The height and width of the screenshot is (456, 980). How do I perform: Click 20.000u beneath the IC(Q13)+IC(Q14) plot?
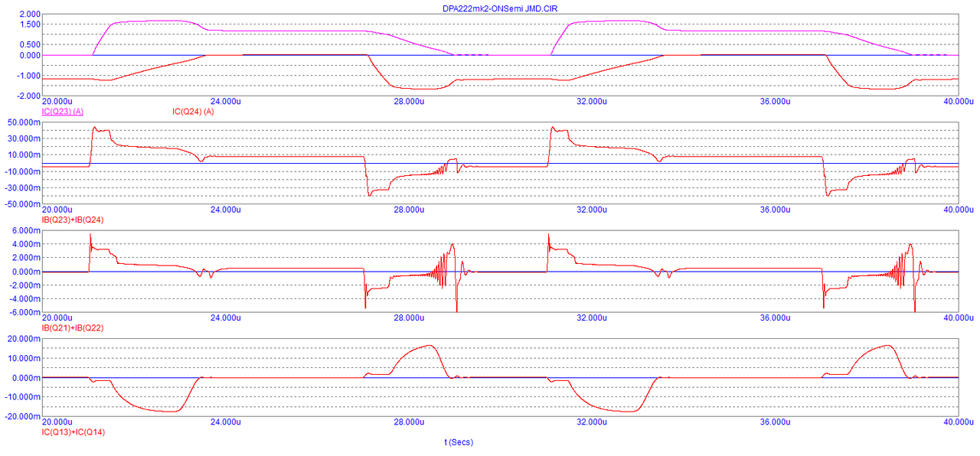click(x=57, y=422)
